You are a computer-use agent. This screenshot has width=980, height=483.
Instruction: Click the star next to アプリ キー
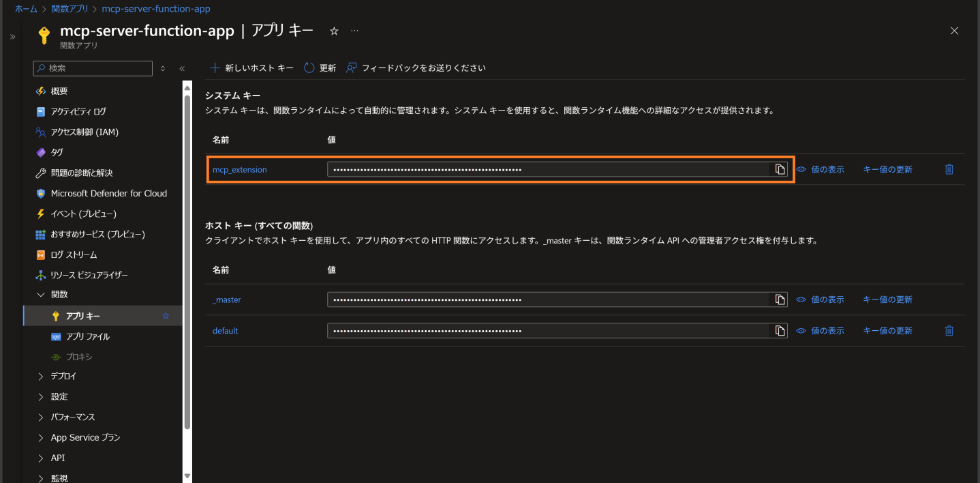(165, 316)
